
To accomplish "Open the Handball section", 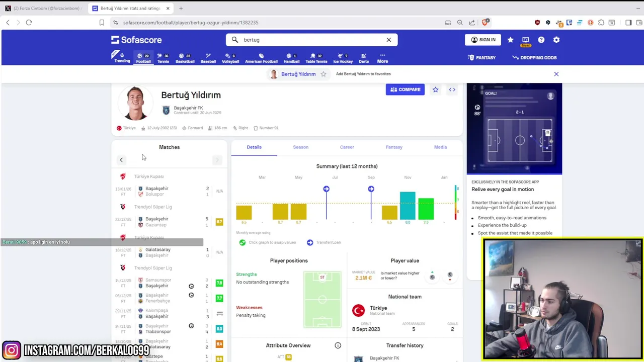I will (x=291, y=58).
